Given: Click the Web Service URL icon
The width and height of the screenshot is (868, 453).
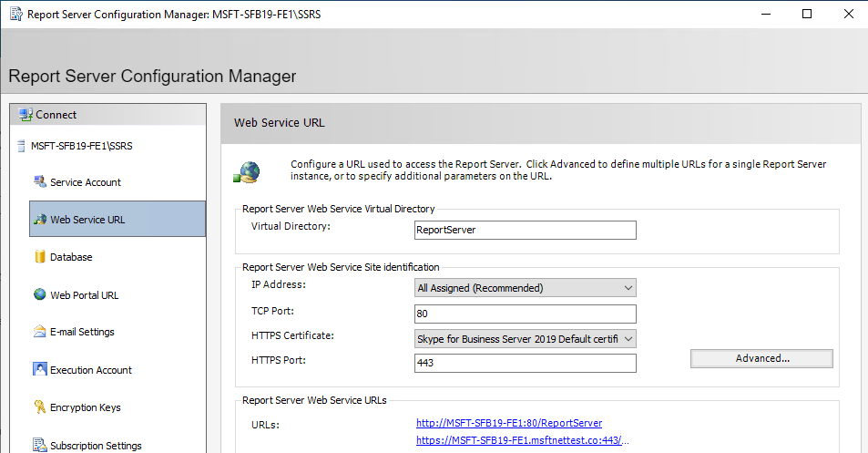Looking at the screenshot, I should pos(40,220).
